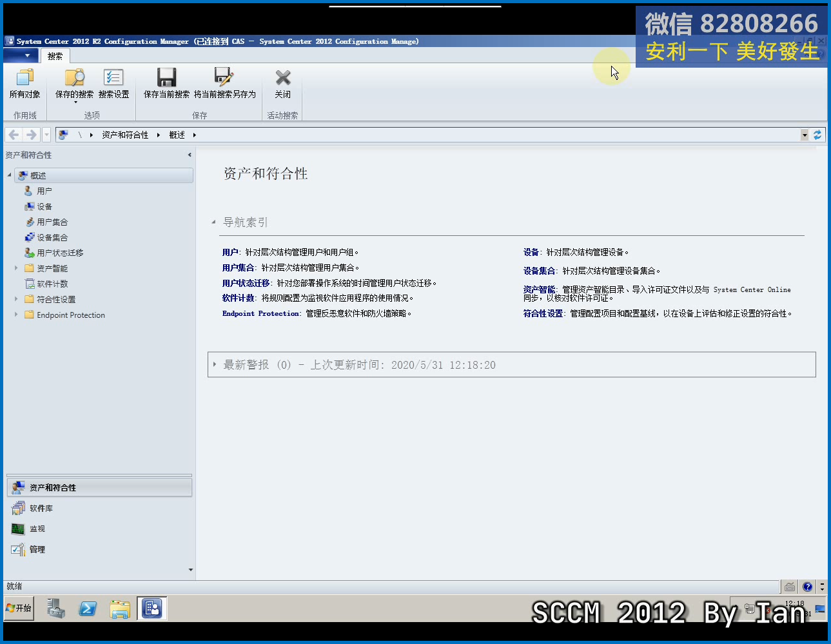Click the root icon in breadcrumb bar
The height and width of the screenshot is (644, 831).
63,135
